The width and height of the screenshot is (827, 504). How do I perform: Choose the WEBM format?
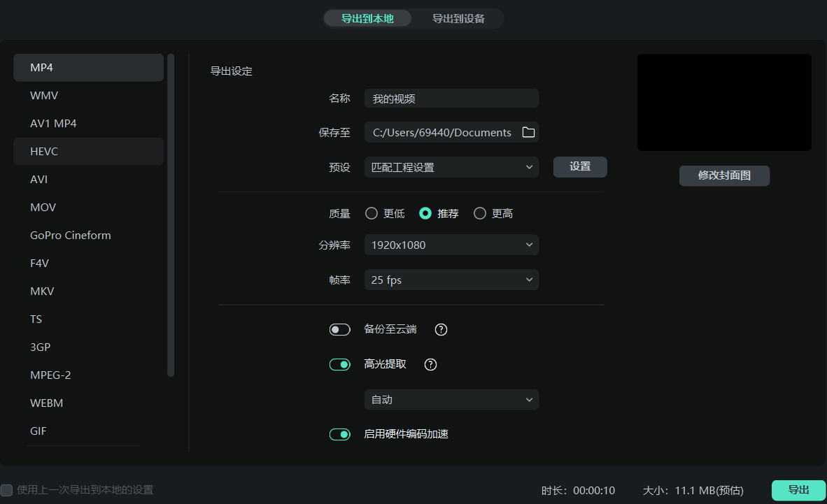pyautogui.click(x=89, y=403)
